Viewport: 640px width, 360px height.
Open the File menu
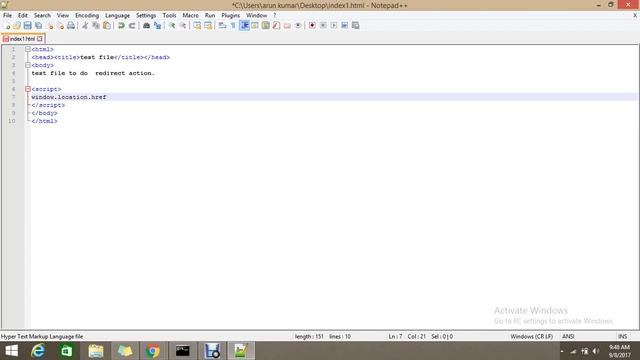[7, 16]
